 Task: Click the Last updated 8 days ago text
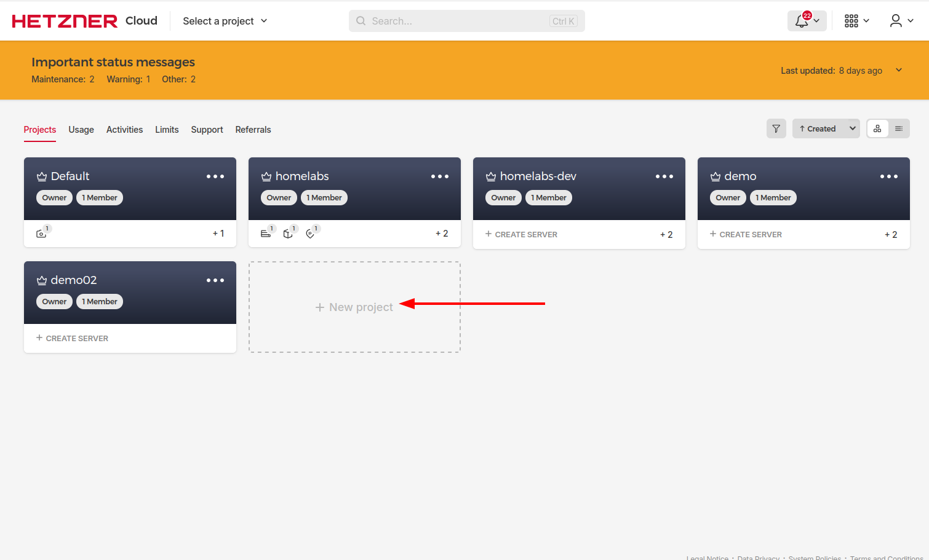pos(831,71)
